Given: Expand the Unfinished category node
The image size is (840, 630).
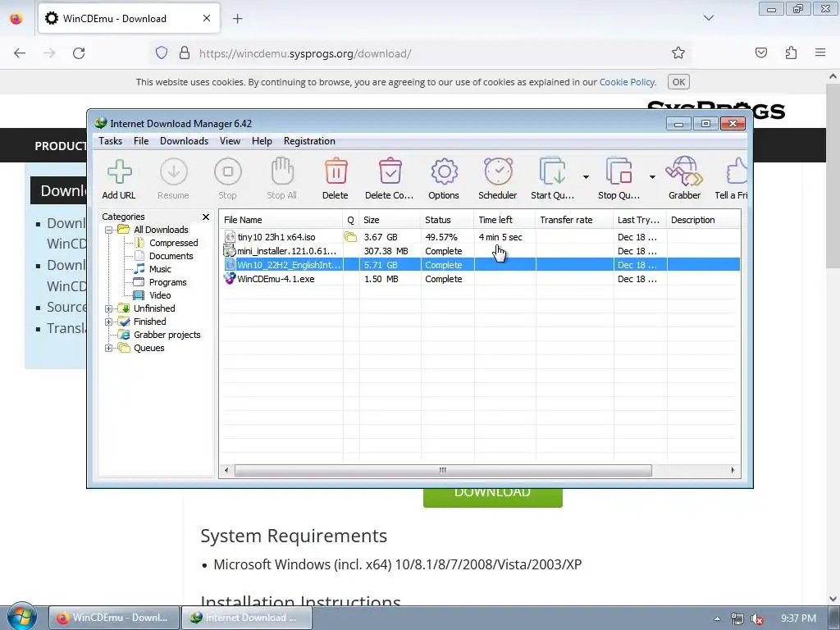Looking at the screenshot, I should (109, 308).
